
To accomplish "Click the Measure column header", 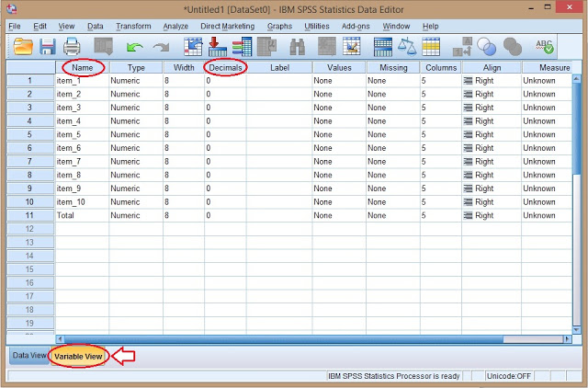I will (548, 67).
